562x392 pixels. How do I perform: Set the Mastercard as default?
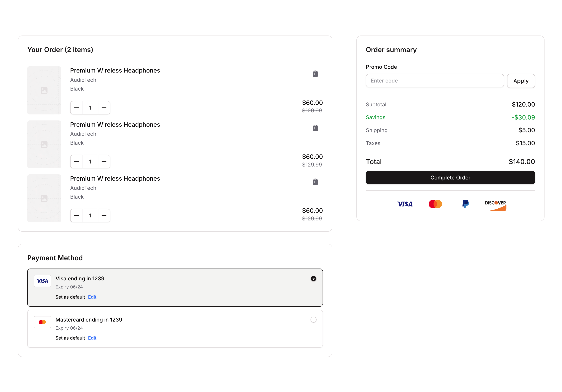70,338
